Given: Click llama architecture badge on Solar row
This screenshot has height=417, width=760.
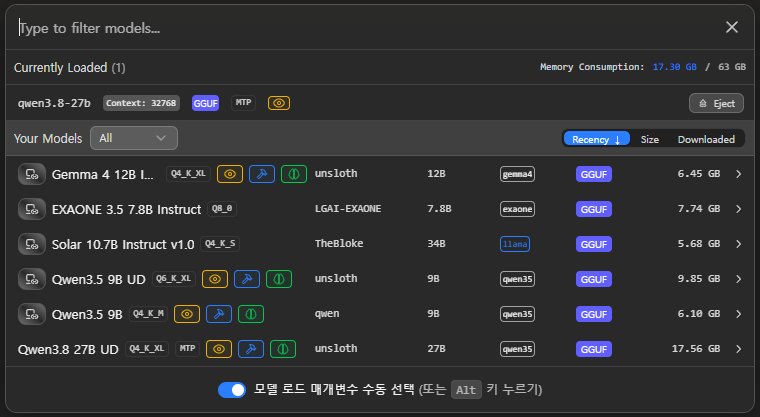Looking at the screenshot, I should [515, 244].
